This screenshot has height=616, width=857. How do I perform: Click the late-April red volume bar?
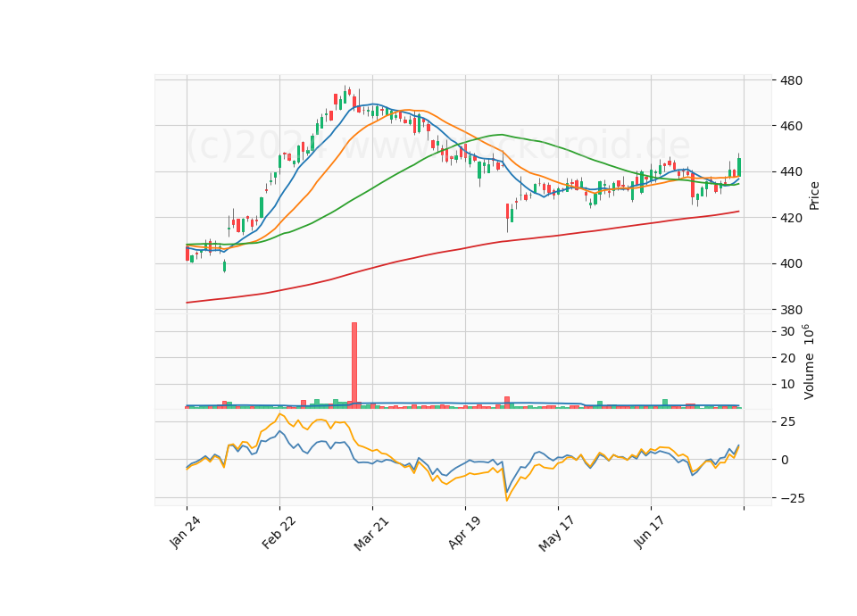pyautogui.click(x=507, y=403)
